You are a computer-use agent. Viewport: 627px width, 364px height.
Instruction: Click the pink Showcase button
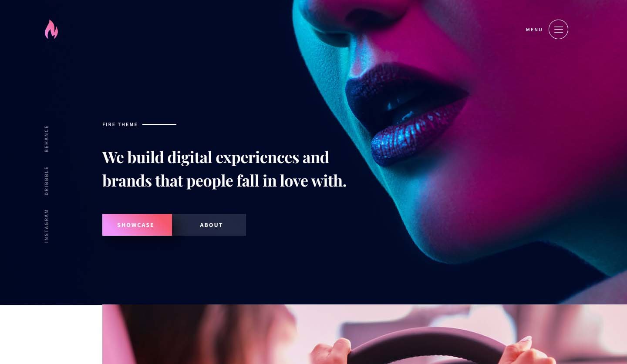(x=137, y=225)
